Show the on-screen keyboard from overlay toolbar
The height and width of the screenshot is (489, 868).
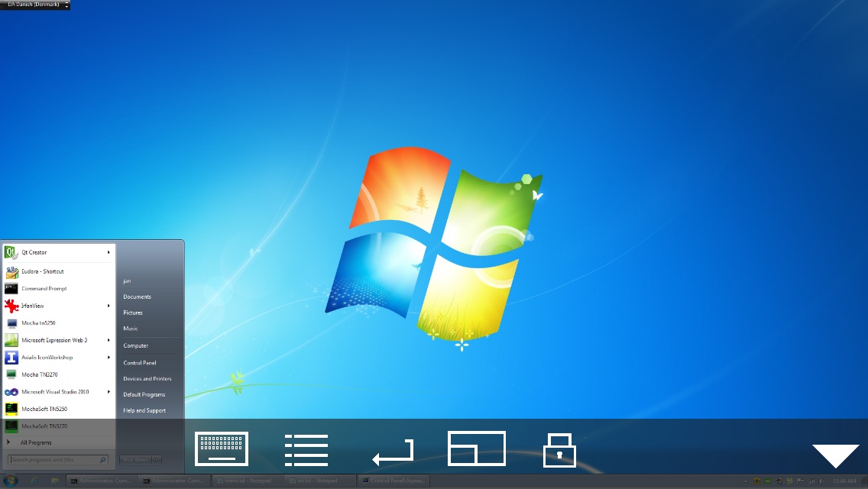(222, 449)
